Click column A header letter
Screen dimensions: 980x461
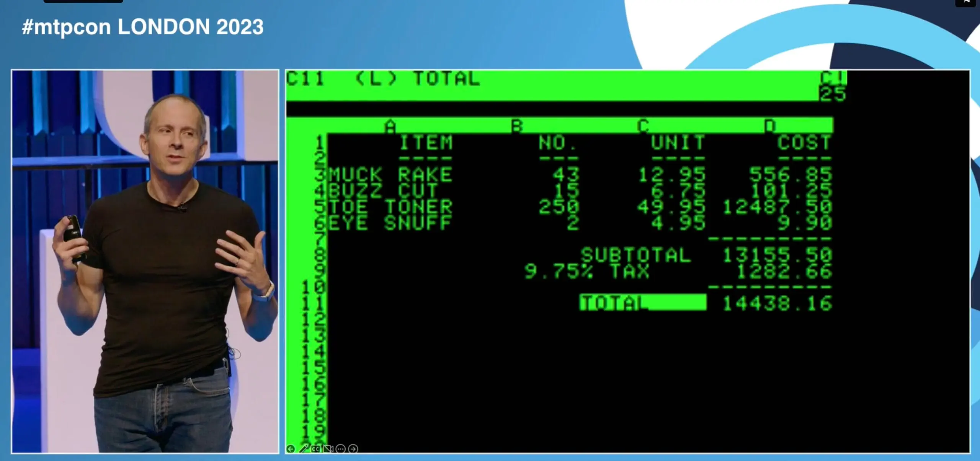pos(390,126)
